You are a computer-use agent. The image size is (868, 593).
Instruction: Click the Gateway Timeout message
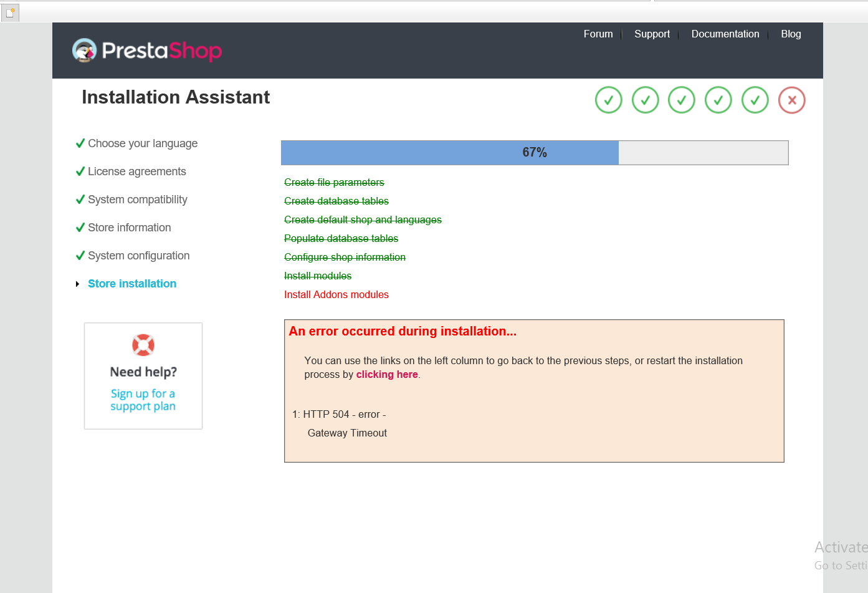tap(347, 433)
